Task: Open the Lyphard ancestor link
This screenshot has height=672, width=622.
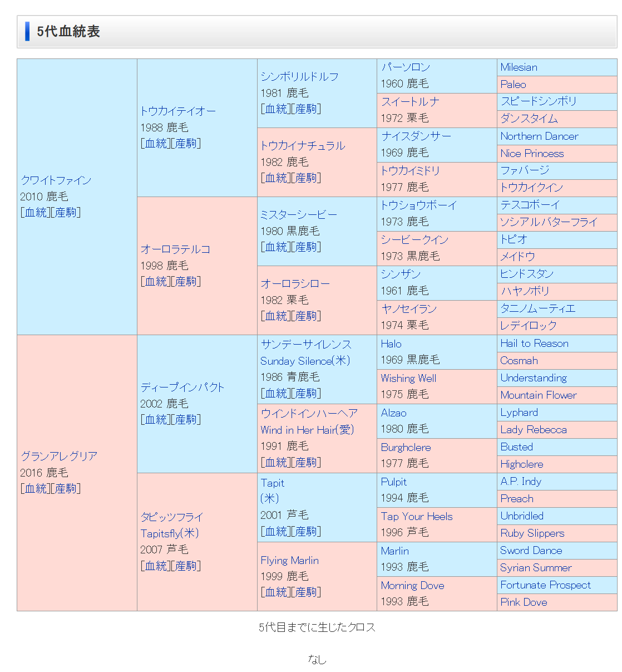Action: point(519,412)
